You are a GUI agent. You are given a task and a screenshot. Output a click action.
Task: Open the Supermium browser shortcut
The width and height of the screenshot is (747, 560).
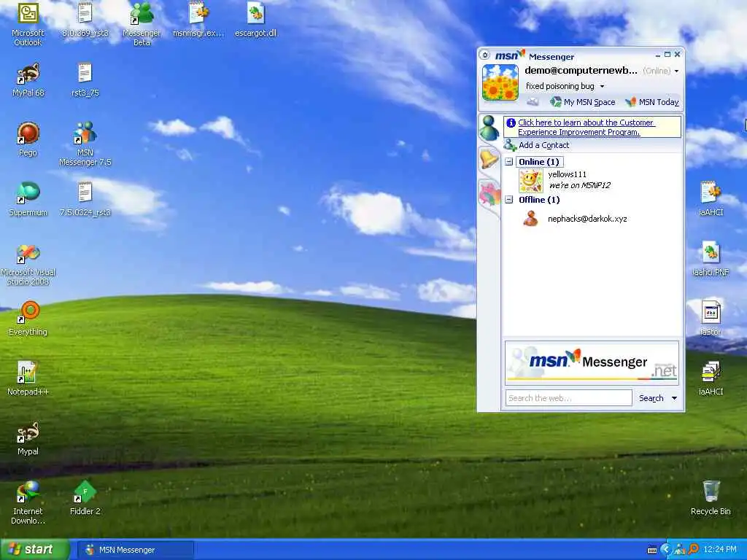[28, 199]
